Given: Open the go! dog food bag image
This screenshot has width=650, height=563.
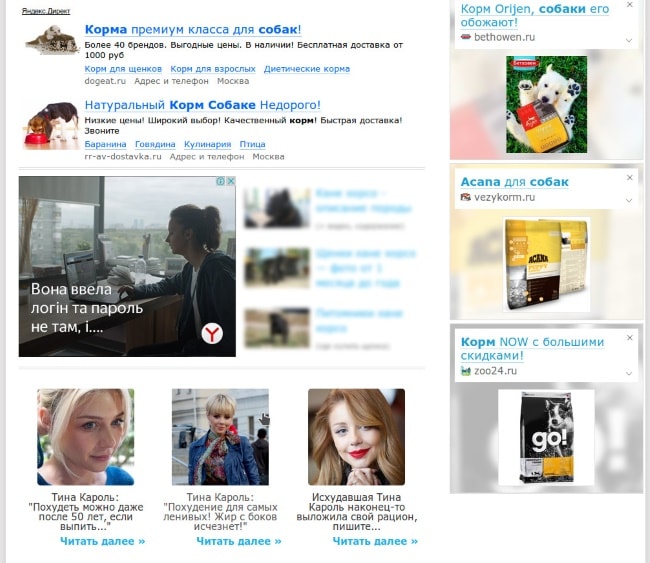Looking at the screenshot, I should 545,436.
